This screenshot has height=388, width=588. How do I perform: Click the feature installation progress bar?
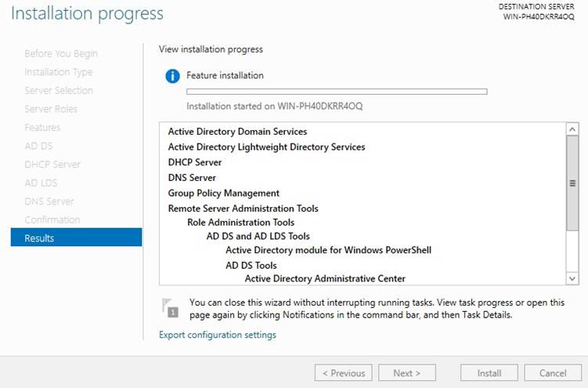coord(337,92)
